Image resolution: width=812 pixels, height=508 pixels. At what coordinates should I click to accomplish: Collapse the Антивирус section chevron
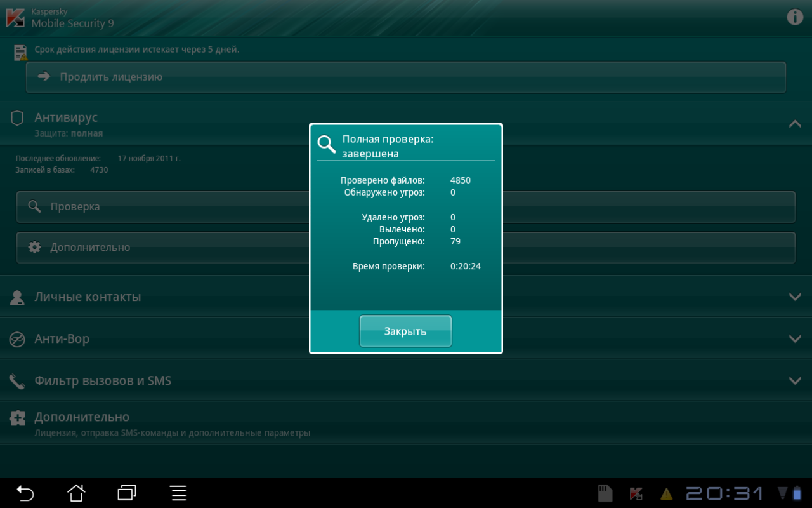pos(795,124)
